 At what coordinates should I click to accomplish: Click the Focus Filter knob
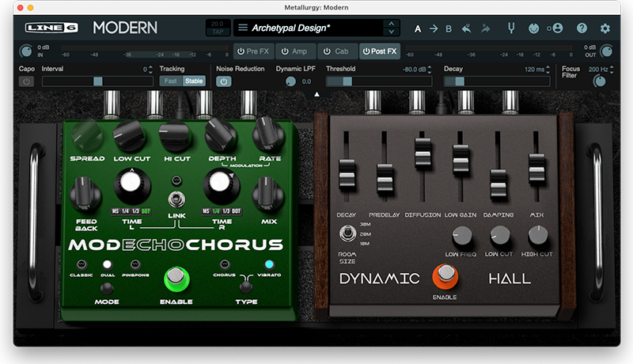click(600, 82)
